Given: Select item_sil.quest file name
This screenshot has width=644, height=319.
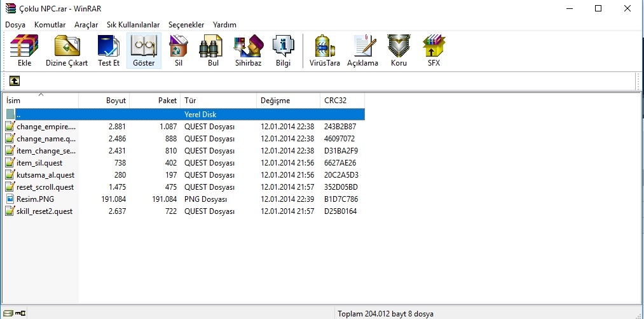Looking at the screenshot, I should 39,163.
